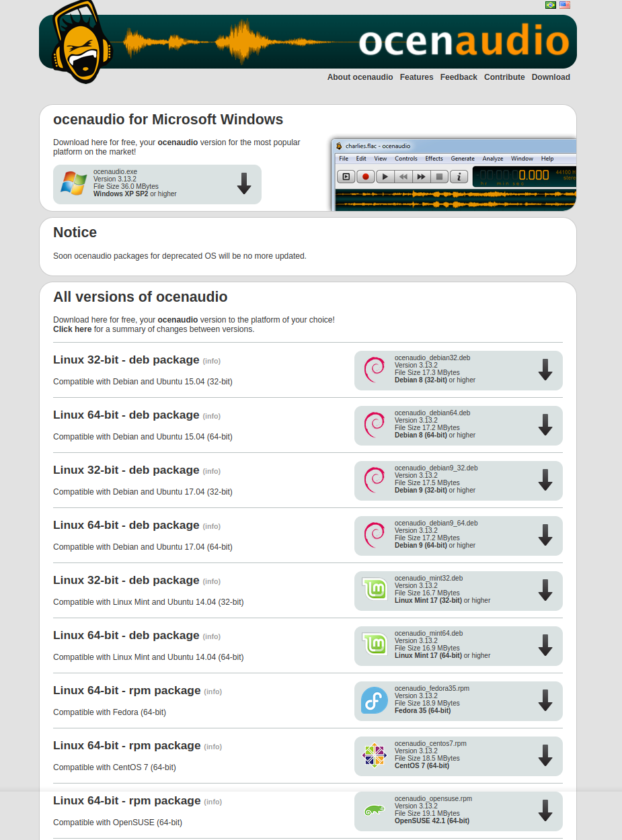Download ocenaudio_mint32.deb with the arrow icon
The width and height of the screenshot is (622, 840).
[x=545, y=590]
